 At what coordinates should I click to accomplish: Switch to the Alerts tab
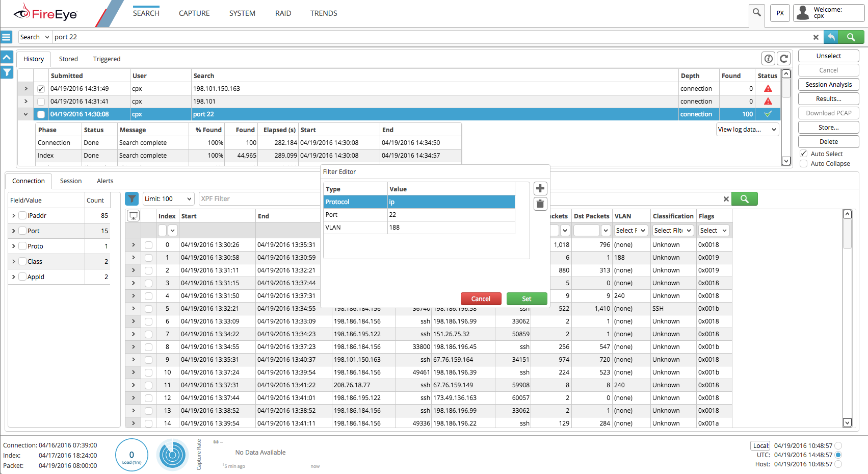click(105, 181)
